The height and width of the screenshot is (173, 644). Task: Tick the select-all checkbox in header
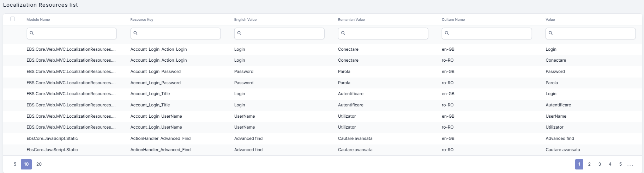13,19
